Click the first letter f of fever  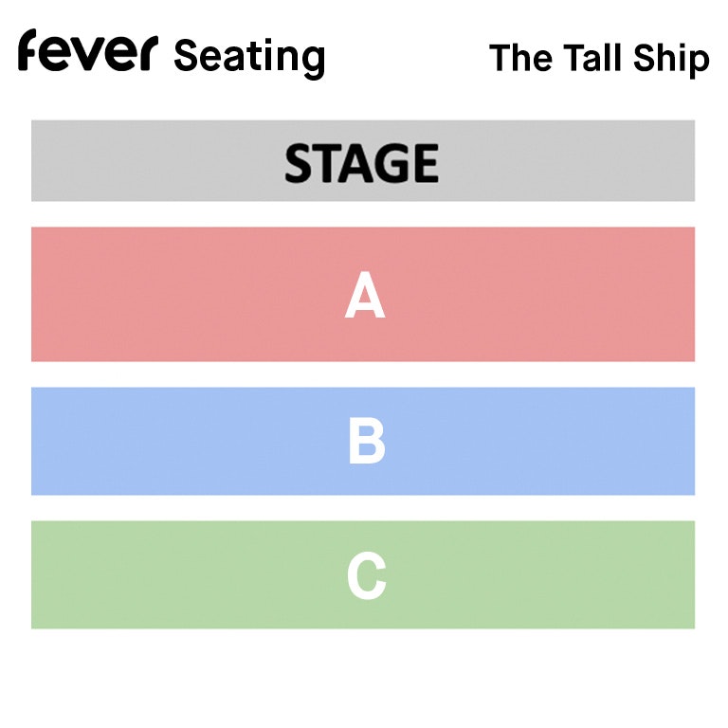[x=28, y=50]
